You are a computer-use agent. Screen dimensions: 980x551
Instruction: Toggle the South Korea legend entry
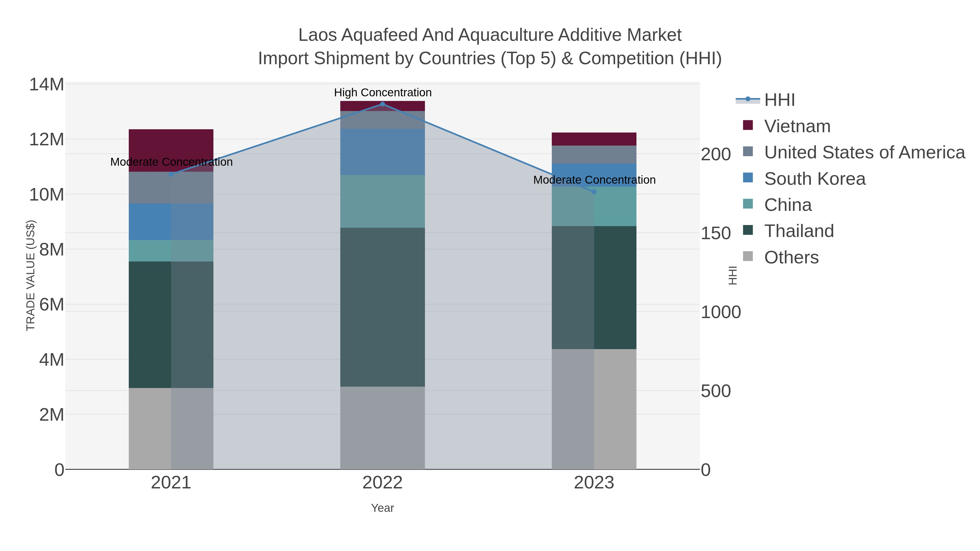coord(804,178)
